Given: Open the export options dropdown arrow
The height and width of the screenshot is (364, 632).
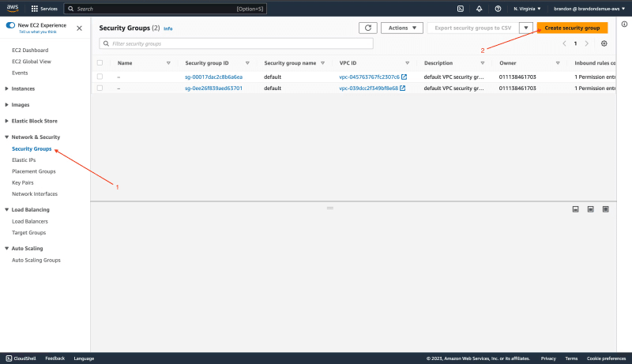Looking at the screenshot, I should point(526,28).
